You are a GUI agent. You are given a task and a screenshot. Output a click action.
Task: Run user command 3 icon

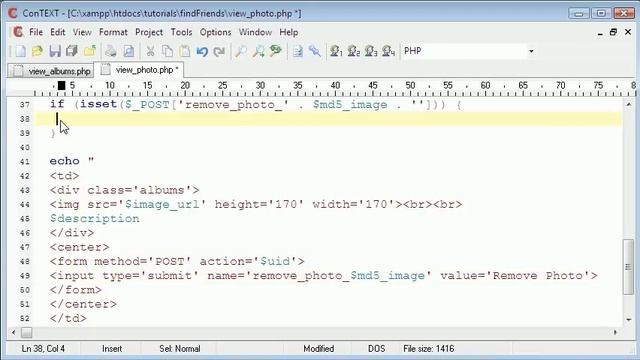(371, 51)
